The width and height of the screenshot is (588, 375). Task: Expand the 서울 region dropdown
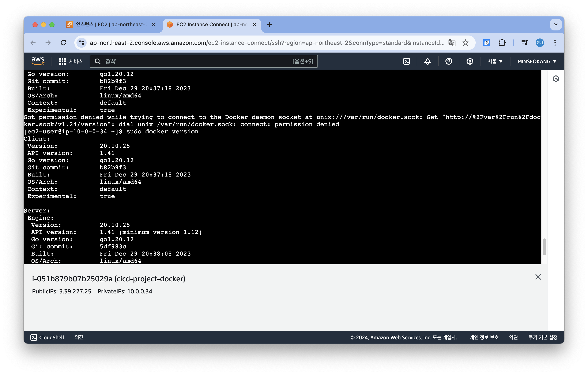[x=495, y=61]
